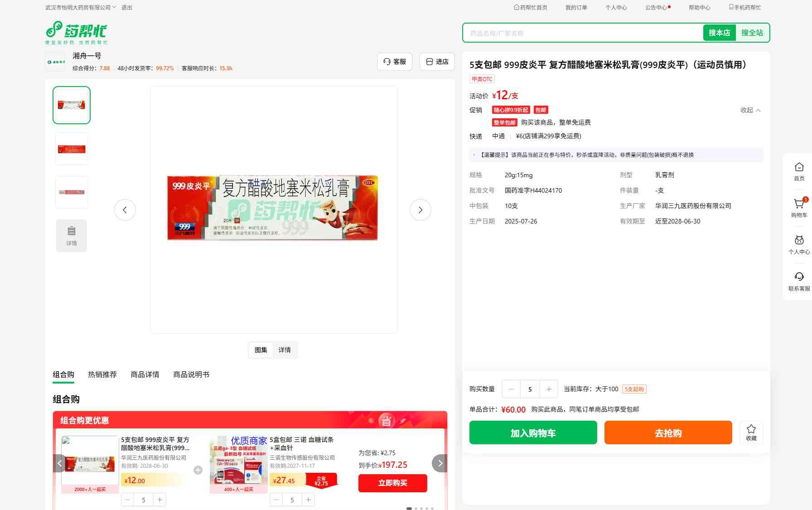The width and height of the screenshot is (812, 510).
Task: Switch image viewer to 详情 toggle
Action: coord(284,350)
